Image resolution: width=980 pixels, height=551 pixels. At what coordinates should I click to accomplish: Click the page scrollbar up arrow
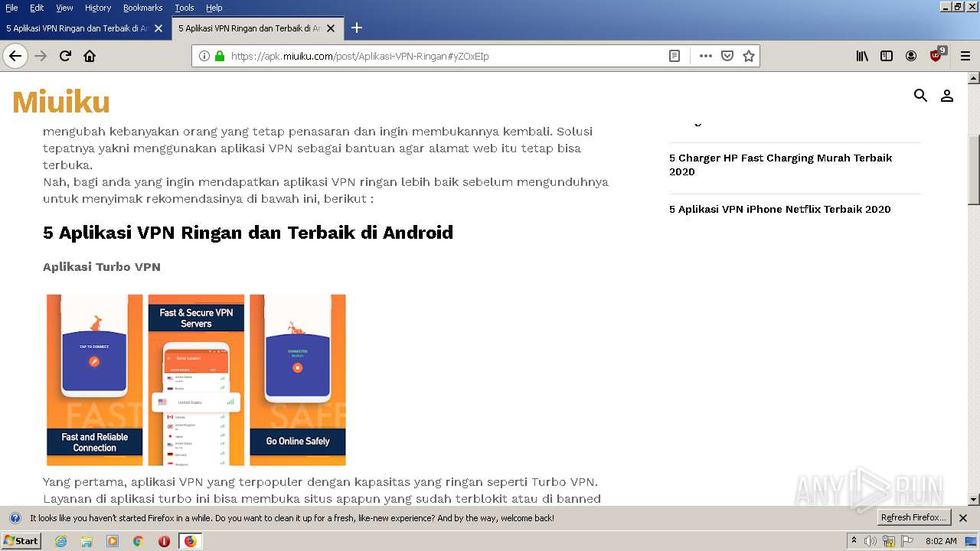[974, 78]
